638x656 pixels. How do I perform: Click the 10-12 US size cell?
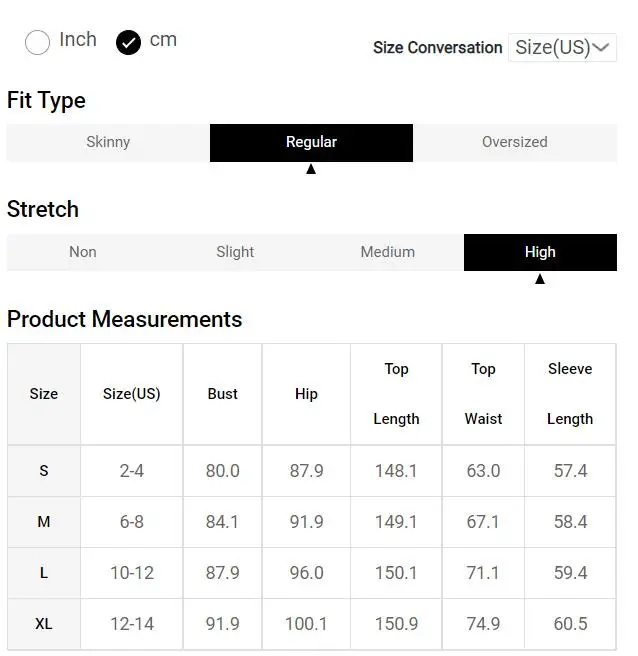click(x=132, y=573)
